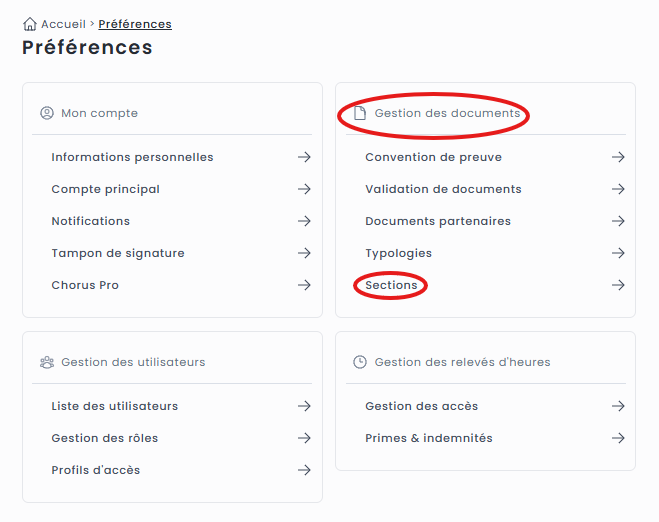
Task: Click the arrow next to Typologies
Action: point(618,253)
